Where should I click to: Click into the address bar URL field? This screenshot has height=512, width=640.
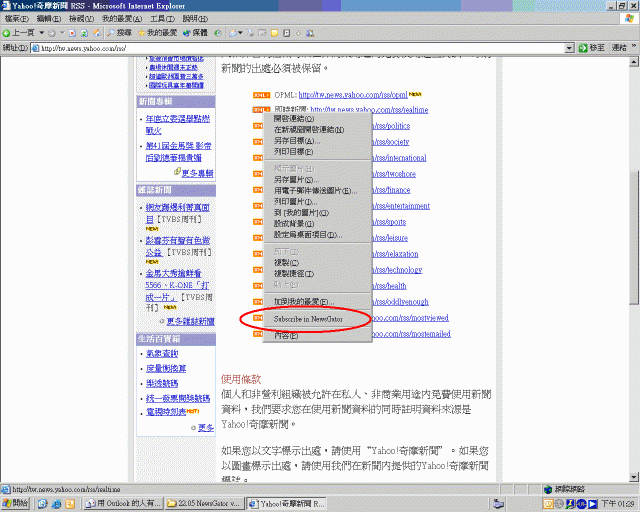300,47
